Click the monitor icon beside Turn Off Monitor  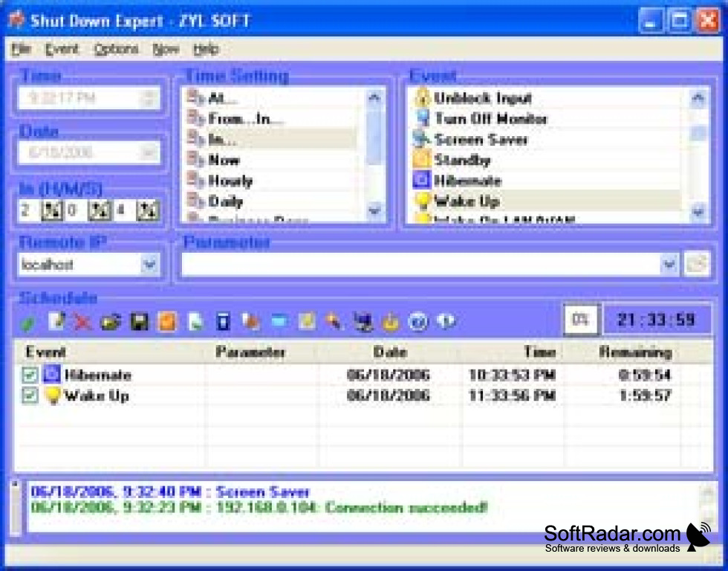pyautogui.click(x=423, y=118)
